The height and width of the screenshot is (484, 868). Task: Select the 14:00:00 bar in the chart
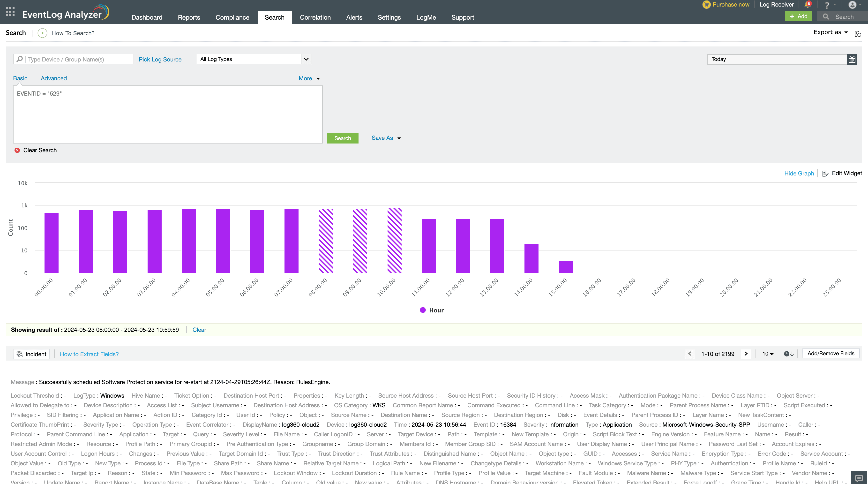click(x=531, y=258)
